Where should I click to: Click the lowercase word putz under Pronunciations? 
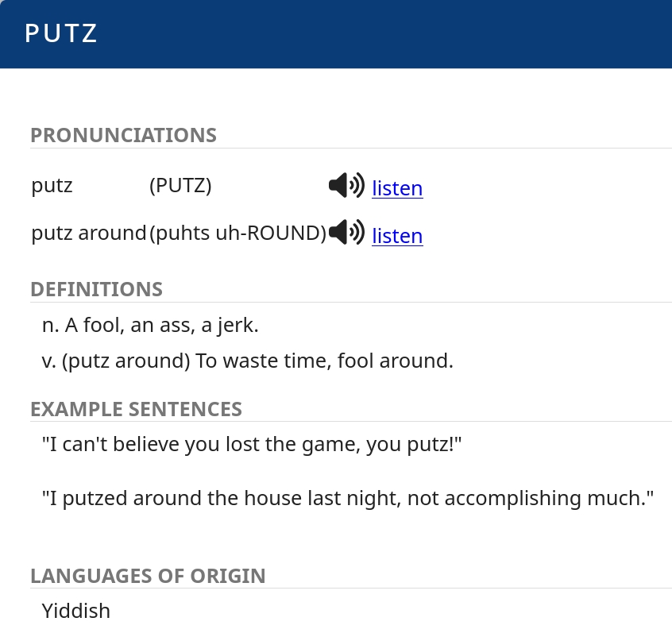[52, 186]
